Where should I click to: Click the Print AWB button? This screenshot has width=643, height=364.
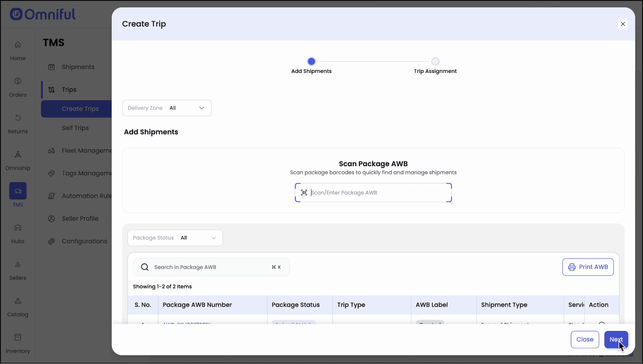click(x=588, y=267)
